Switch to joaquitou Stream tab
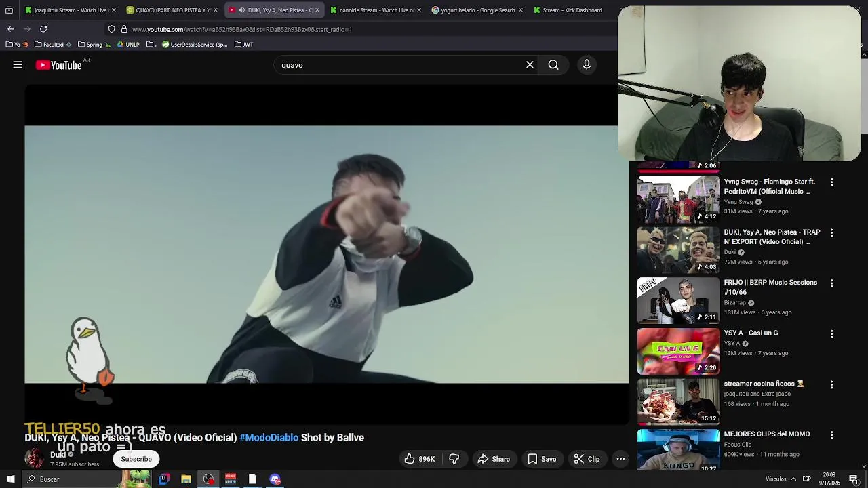 point(70,10)
